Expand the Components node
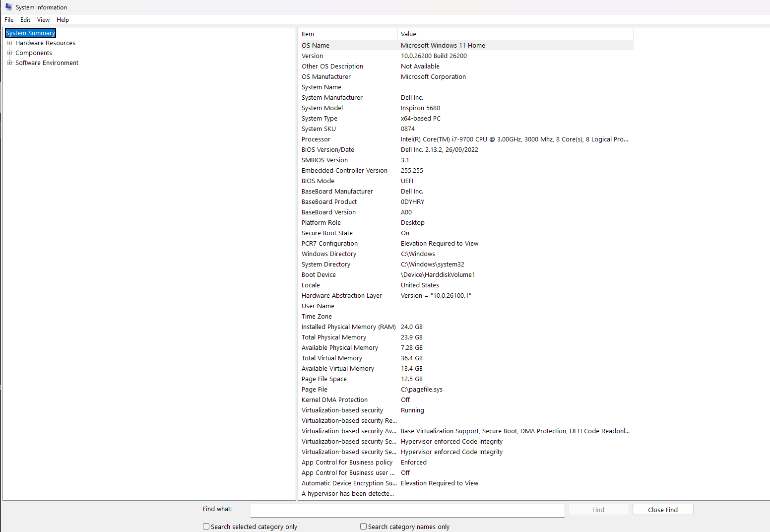This screenshot has height=532, width=770. click(x=9, y=53)
